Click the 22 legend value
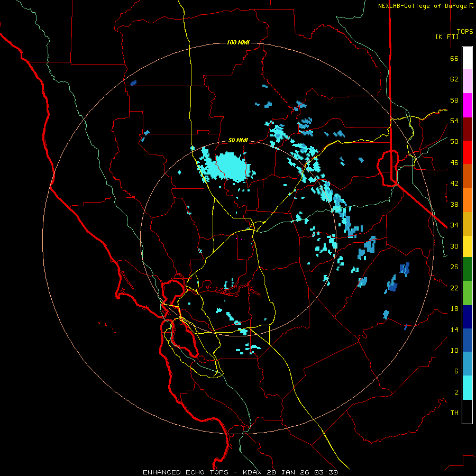This screenshot has height=476, width=476. [x=454, y=288]
